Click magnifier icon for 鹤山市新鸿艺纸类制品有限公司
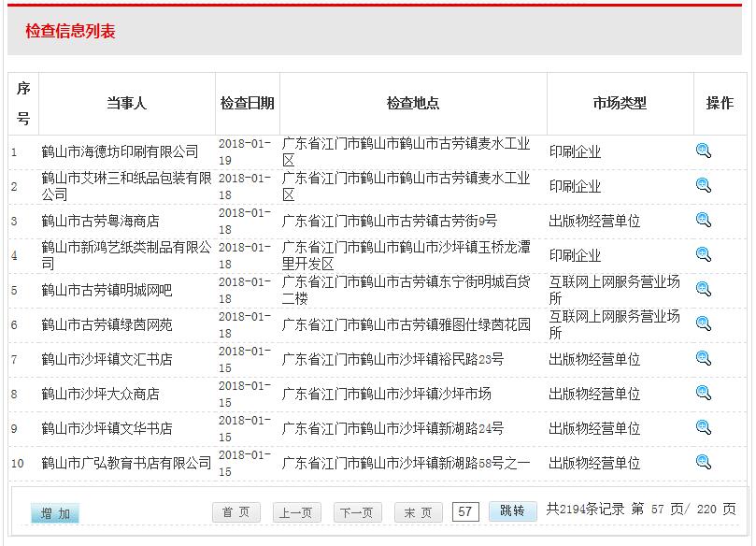756x546 pixels. [x=704, y=254]
